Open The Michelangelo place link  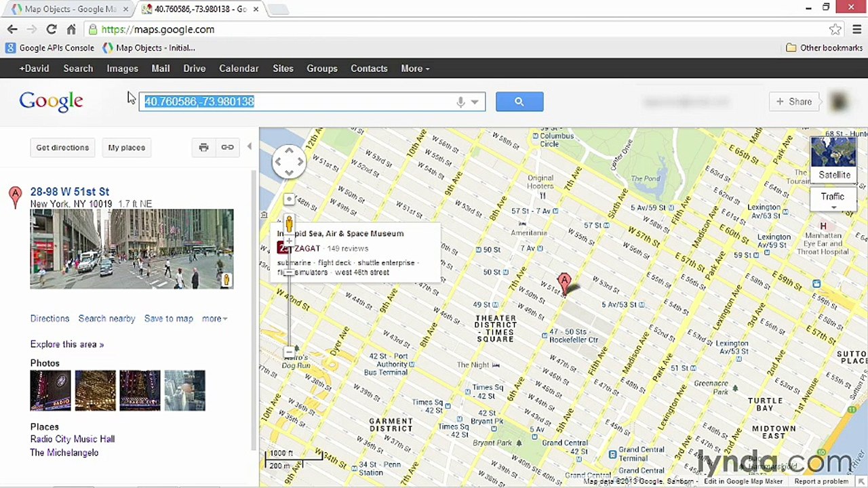[x=64, y=453]
